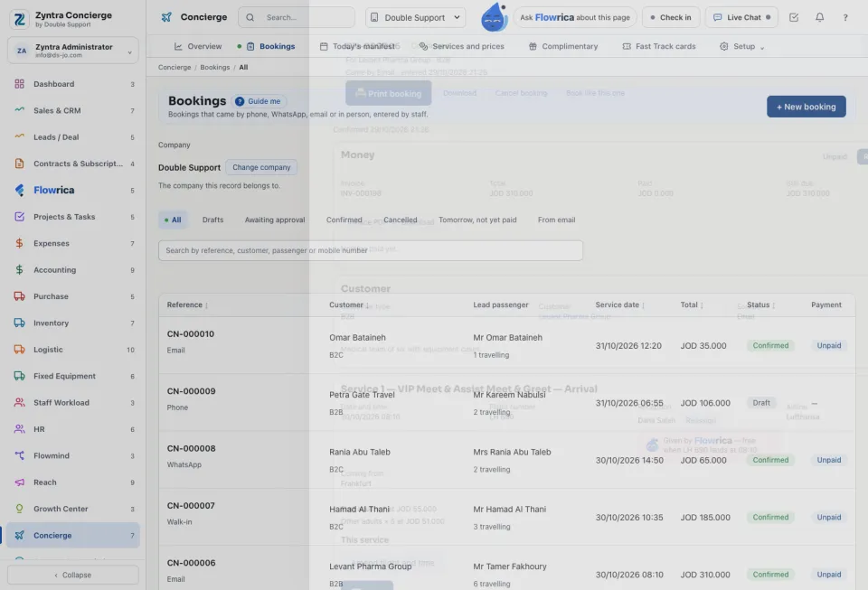This screenshot has height=590, width=868.
Task: Open Expenses dollar icon in sidebar
Action: [19, 243]
